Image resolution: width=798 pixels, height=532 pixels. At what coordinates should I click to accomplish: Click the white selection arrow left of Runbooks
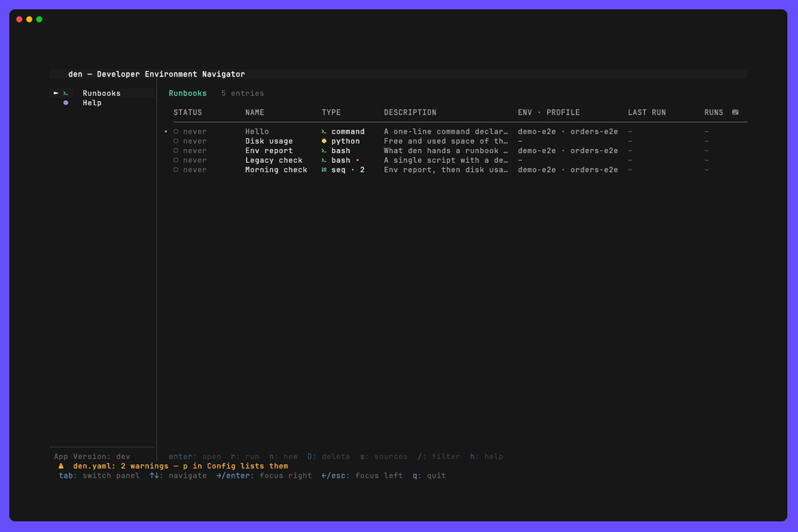tap(57, 94)
